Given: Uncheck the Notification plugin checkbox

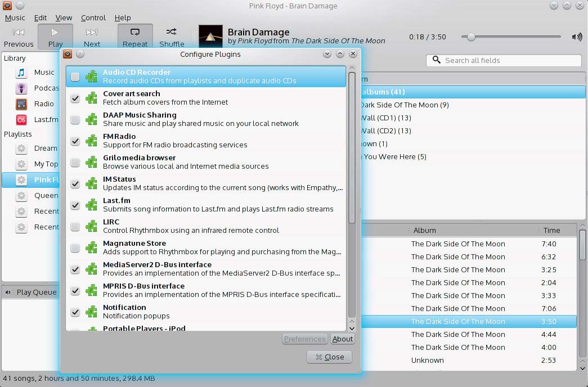Looking at the screenshot, I should pyautogui.click(x=75, y=312).
